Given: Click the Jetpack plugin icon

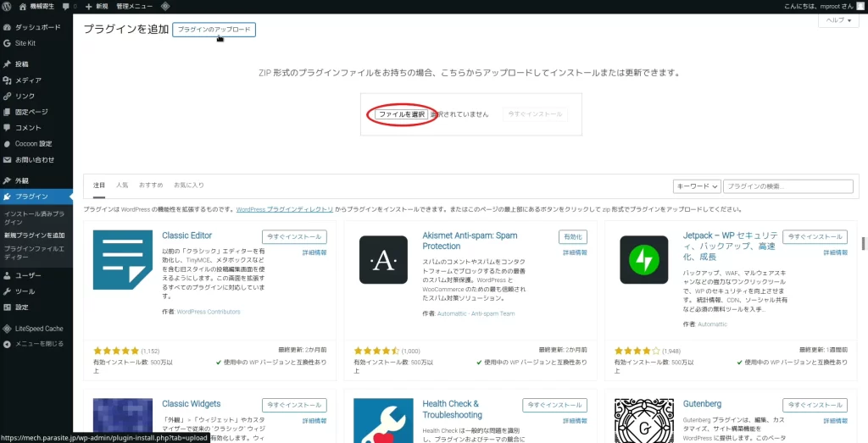Looking at the screenshot, I should 644,259.
